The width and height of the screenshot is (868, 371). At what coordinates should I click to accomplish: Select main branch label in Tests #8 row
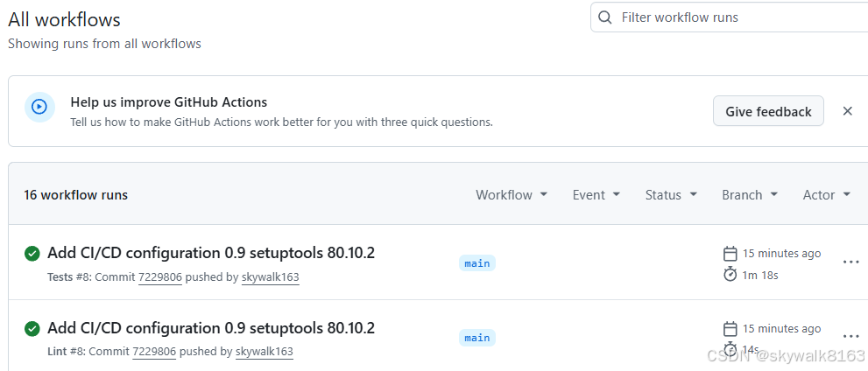477,263
